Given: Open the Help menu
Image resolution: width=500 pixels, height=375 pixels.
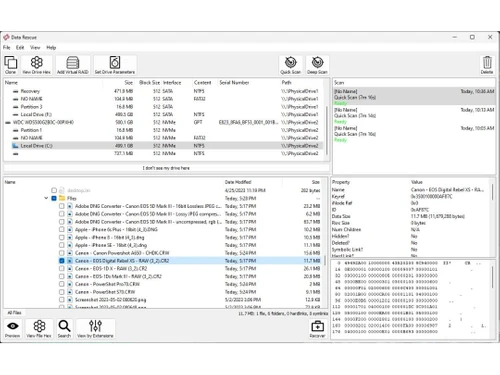Looking at the screenshot, I should 51,48.
